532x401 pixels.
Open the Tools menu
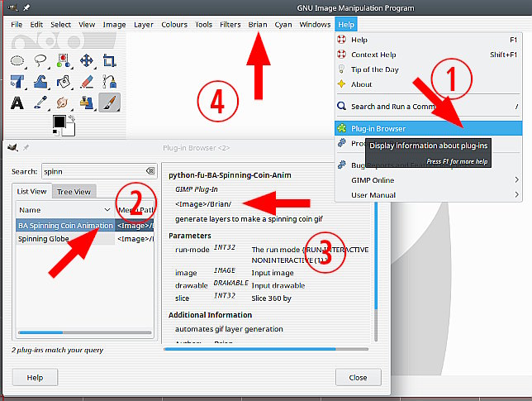203,25
